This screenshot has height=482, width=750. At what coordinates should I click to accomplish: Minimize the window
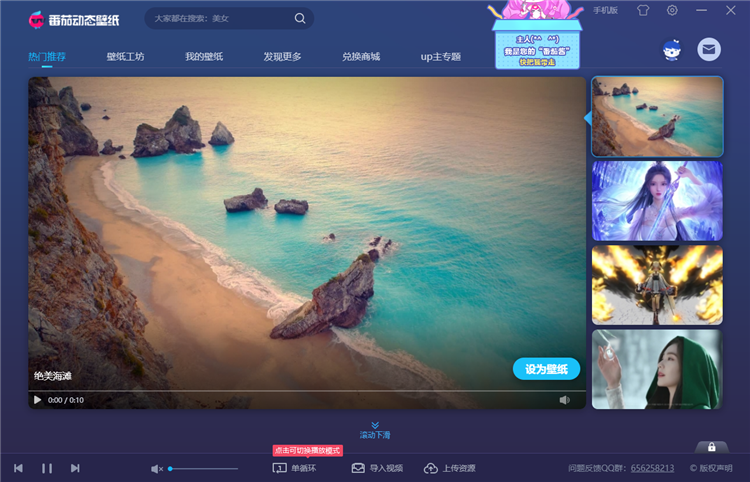tap(701, 10)
